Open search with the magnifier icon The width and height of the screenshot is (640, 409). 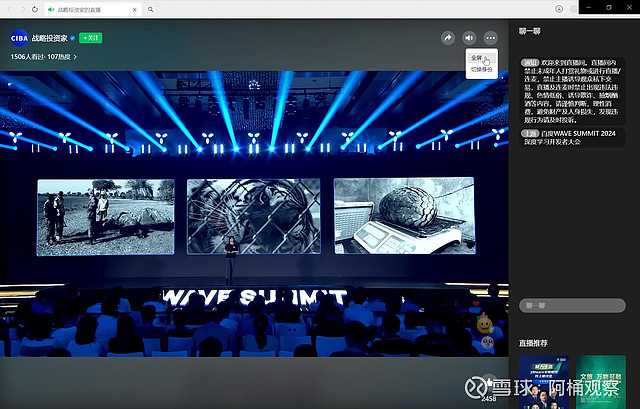pyautogui.click(x=151, y=9)
